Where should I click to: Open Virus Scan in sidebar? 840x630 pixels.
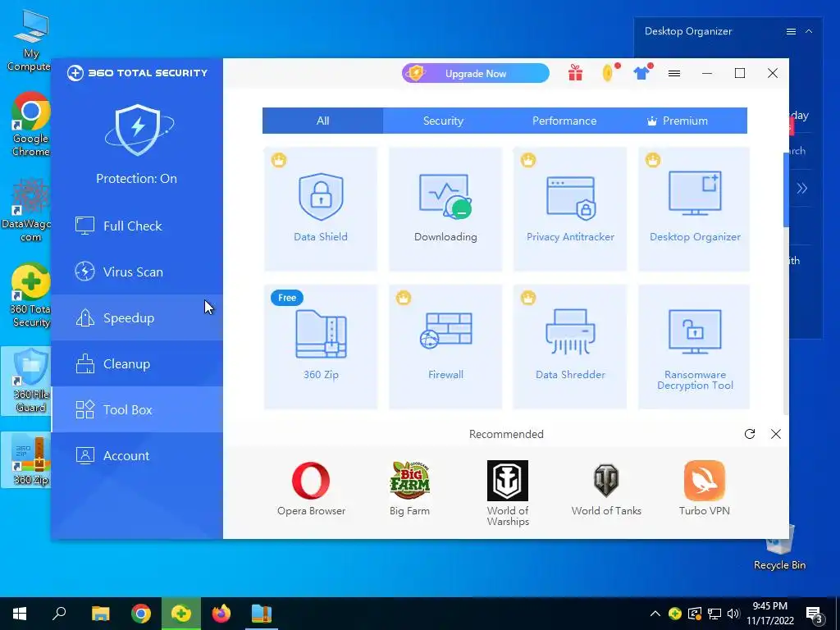click(x=137, y=272)
